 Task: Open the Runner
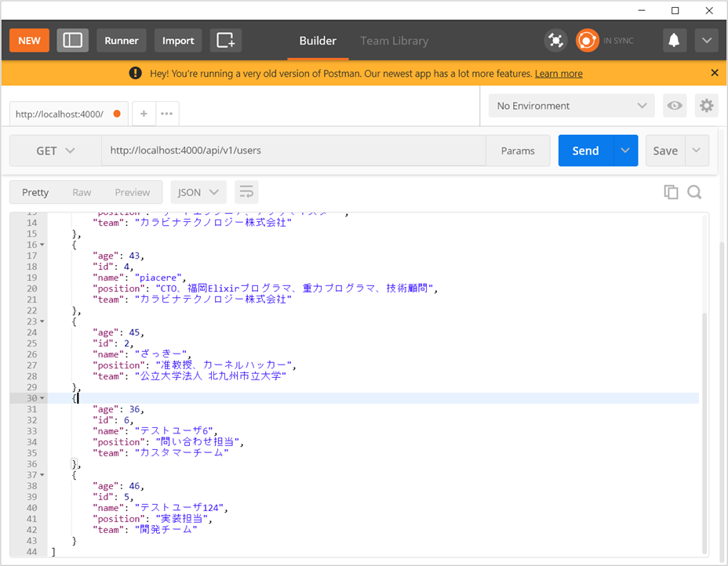(x=121, y=40)
